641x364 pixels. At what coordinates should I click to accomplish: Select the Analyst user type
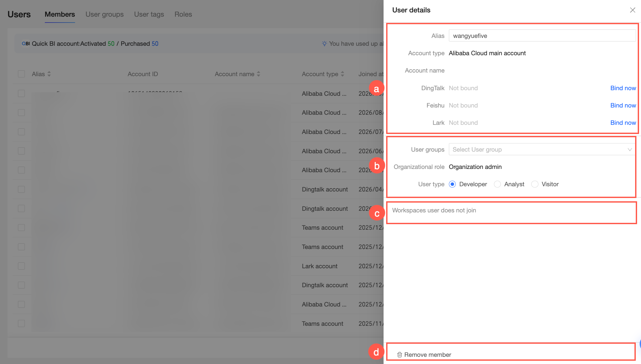497,184
